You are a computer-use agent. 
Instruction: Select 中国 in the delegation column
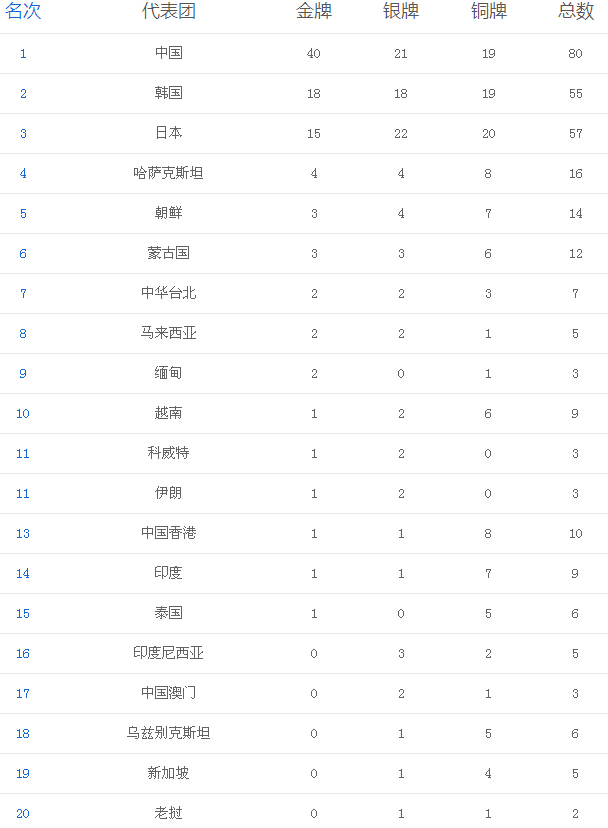[x=168, y=53]
